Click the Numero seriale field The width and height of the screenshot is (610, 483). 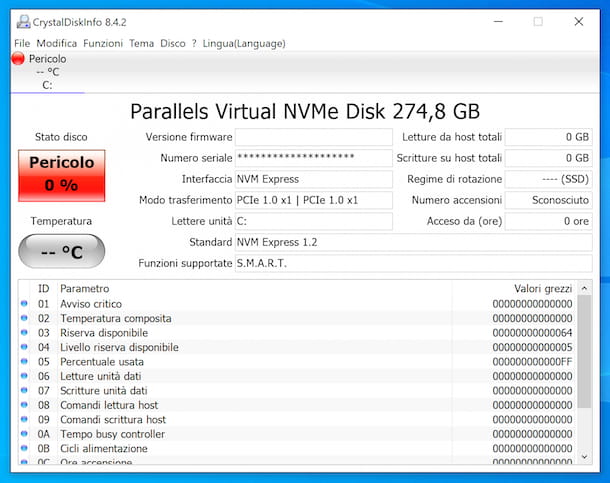coord(313,158)
